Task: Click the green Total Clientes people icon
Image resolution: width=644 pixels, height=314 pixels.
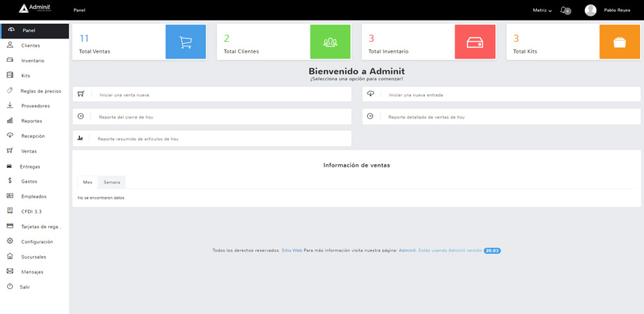Action: pyautogui.click(x=330, y=42)
